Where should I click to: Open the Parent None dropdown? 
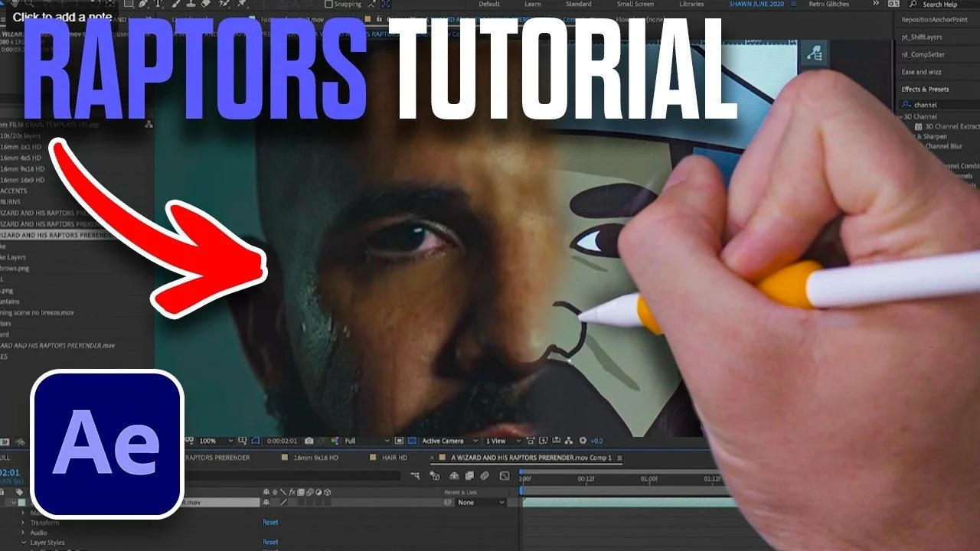(x=481, y=502)
